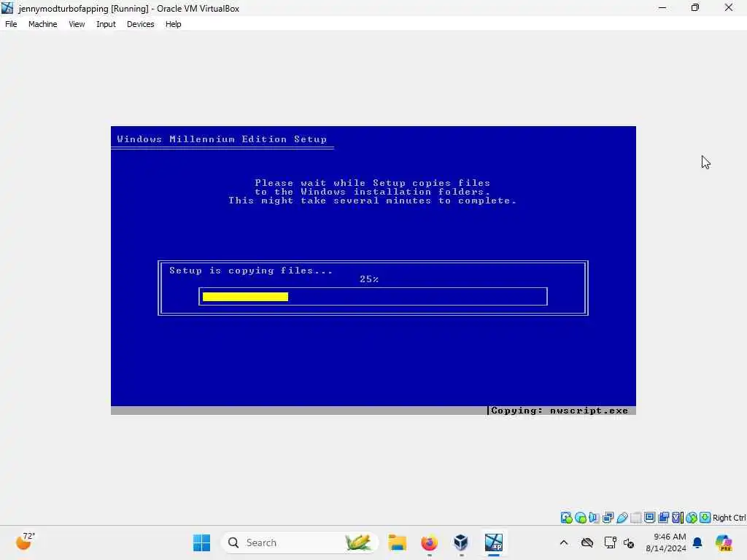Click the shared folders indicator icon
The width and height of the screenshot is (747, 560).
click(x=636, y=518)
